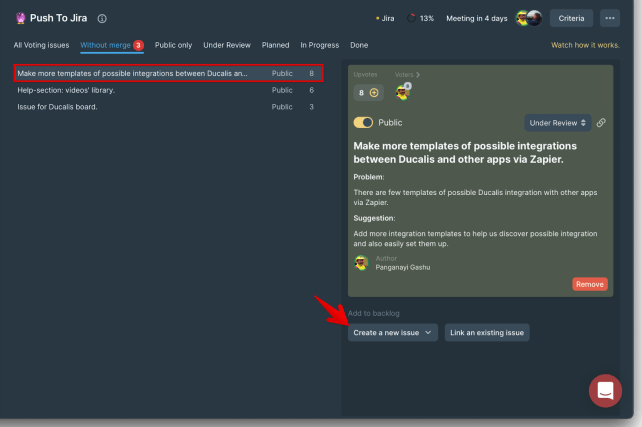Viewport: 642px width, 427px height.
Task: Open the Public only tab
Action: 173,45
